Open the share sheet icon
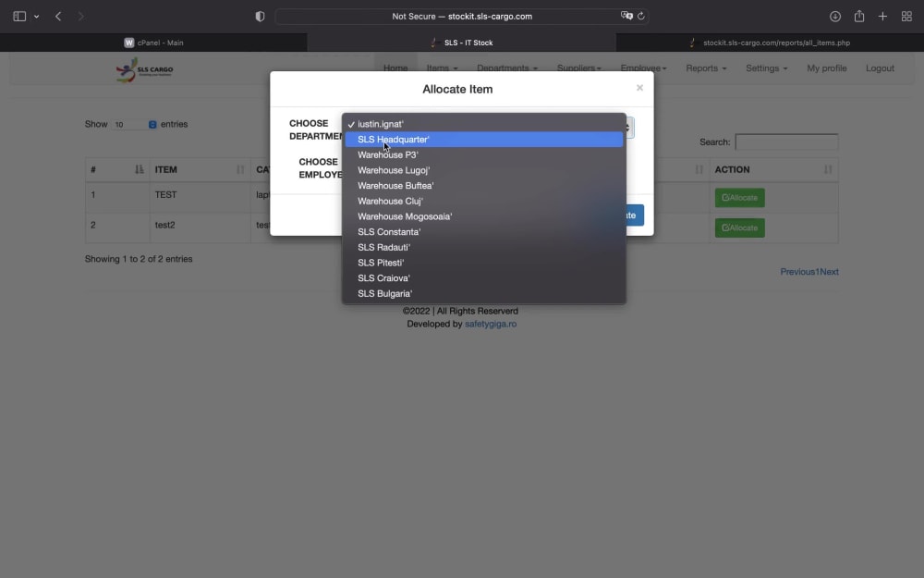The height and width of the screenshot is (578, 924). pos(859,16)
